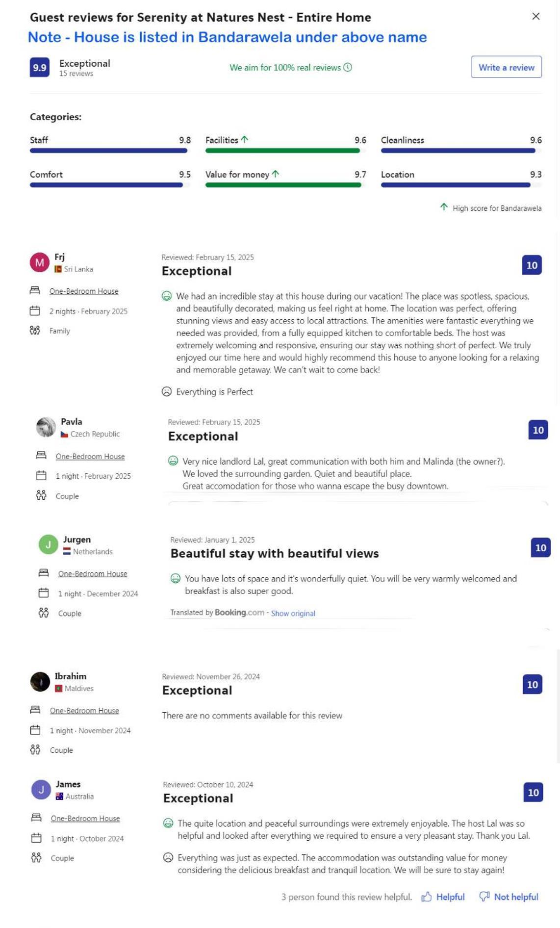The width and height of the screenshot is (560, 928).
Task: Click Jurgen's green avatar icon
Action: 49,544
